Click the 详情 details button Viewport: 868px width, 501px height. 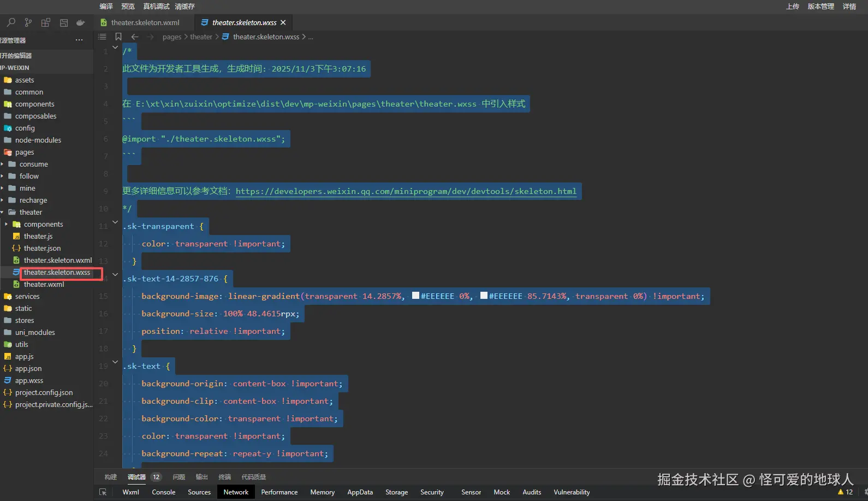click(849, 7)
